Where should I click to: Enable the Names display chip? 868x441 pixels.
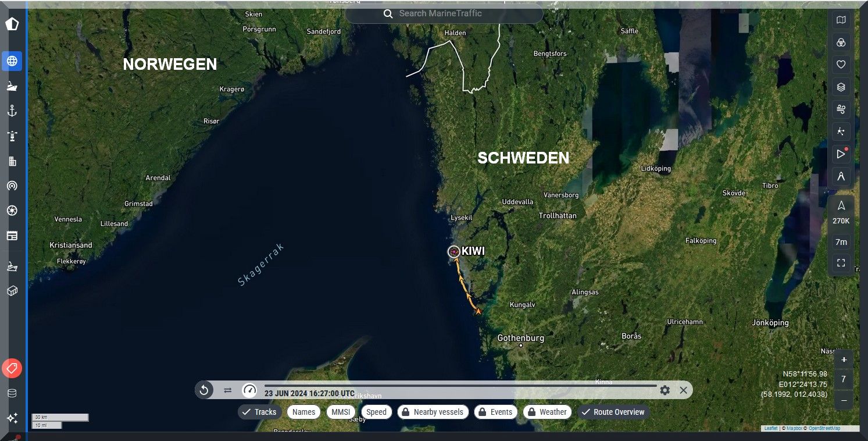click(x=303, y=412)
